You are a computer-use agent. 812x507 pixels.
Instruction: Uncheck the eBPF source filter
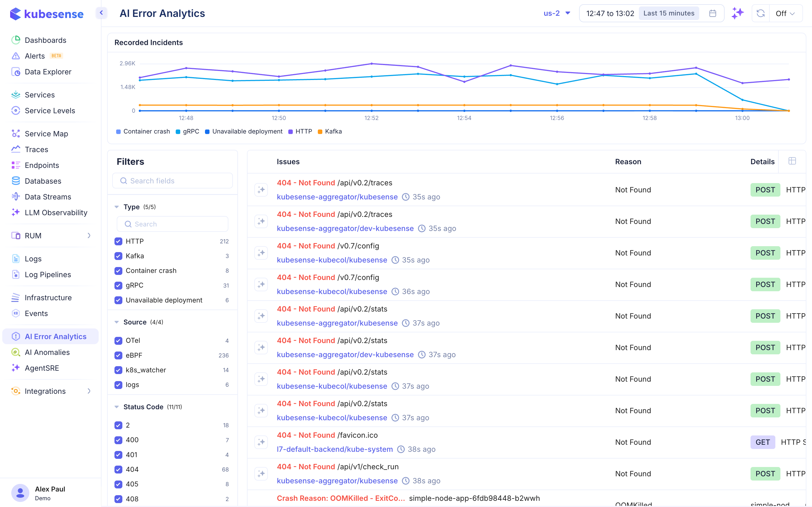click(118, 355)
